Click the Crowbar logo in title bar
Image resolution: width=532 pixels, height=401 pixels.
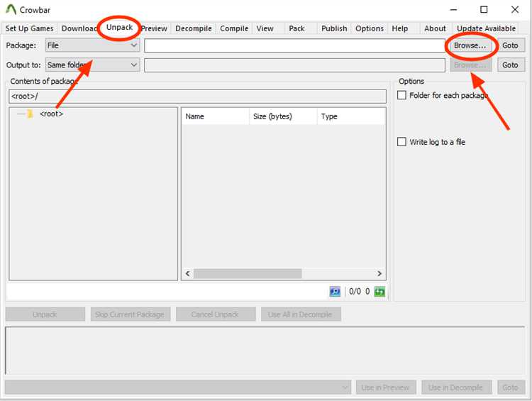11,9
